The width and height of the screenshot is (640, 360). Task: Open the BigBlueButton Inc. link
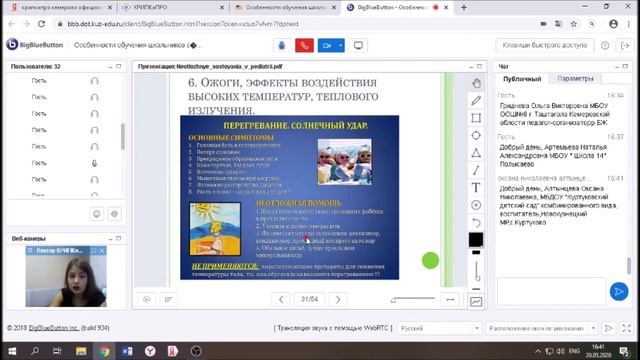54,328
